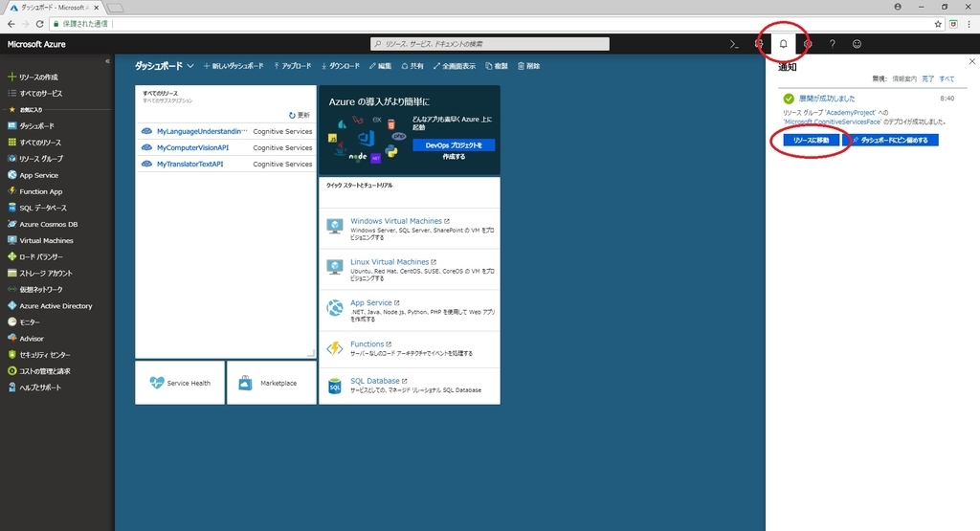The width and height of the screenshot is (980, 531).
Task: Open the App Service quickstart link
Action: click(x=375, y=302)
